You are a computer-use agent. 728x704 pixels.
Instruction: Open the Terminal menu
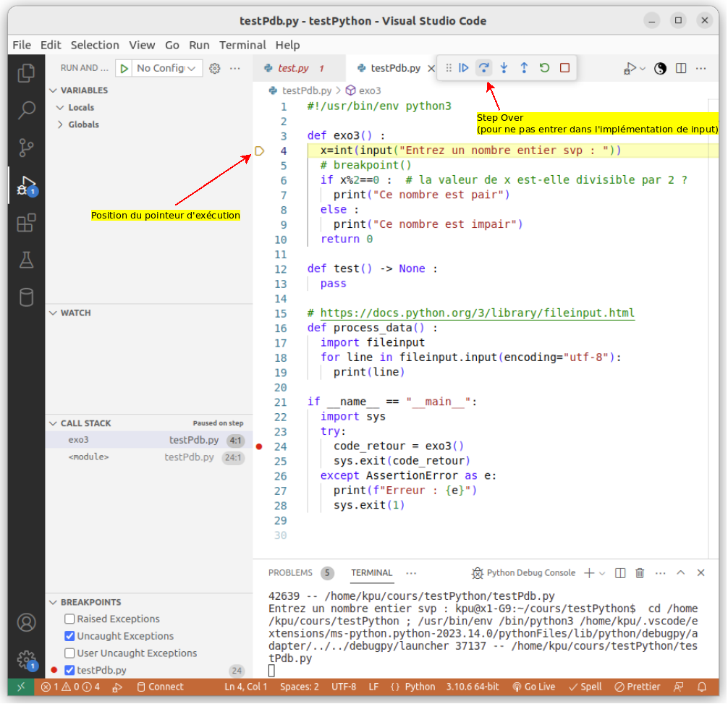243,46
